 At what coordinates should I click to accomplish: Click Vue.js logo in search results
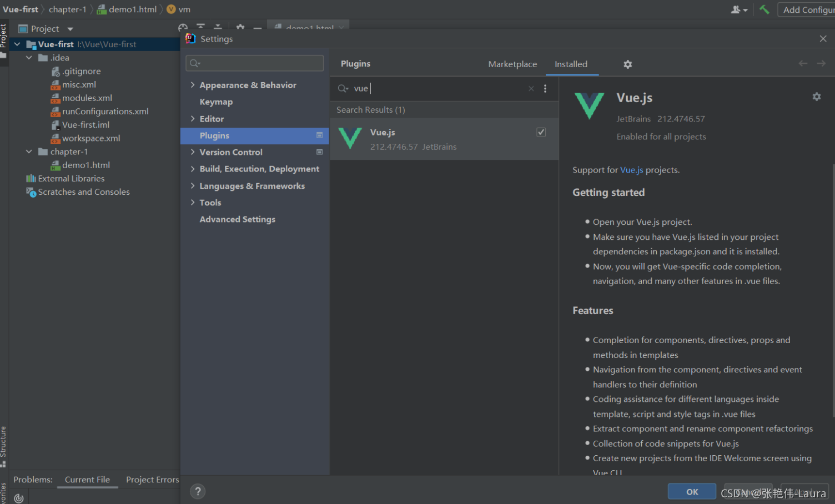pyautogui.click(x=350, y=139)
